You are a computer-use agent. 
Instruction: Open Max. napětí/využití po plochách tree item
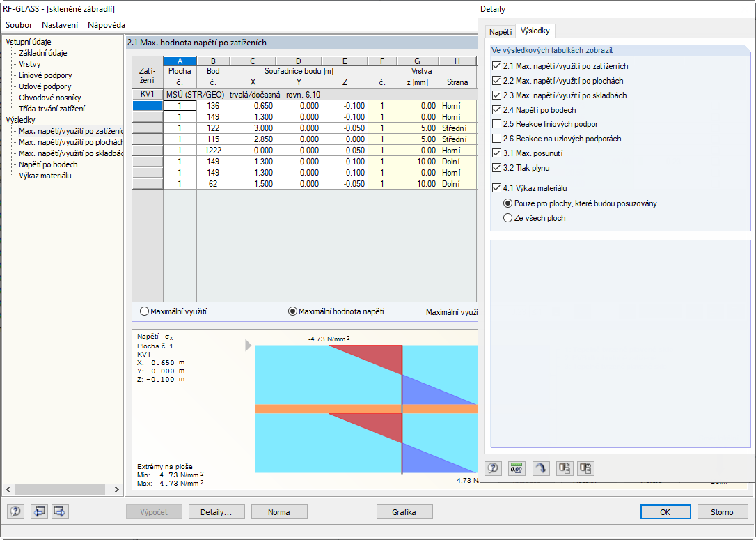(x=70, y=142)
